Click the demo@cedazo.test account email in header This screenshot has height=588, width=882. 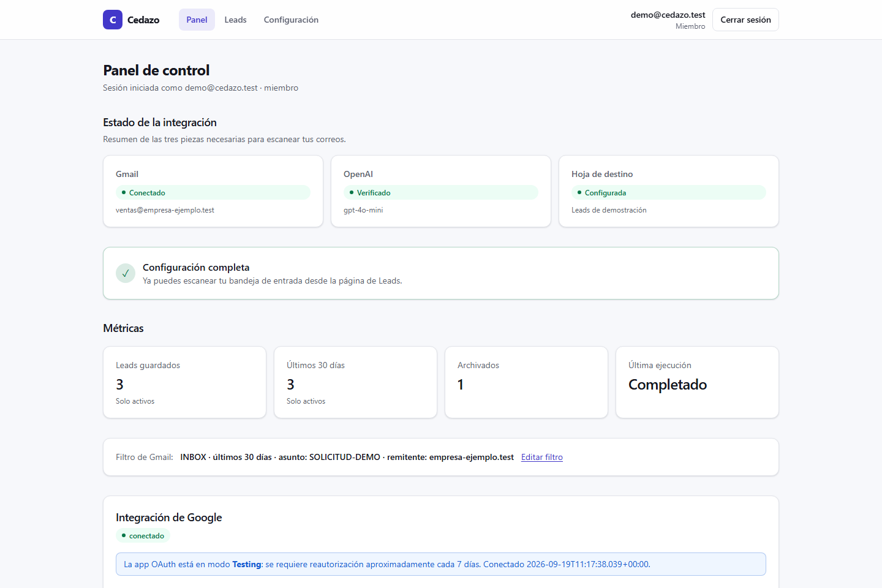point(668,15)
